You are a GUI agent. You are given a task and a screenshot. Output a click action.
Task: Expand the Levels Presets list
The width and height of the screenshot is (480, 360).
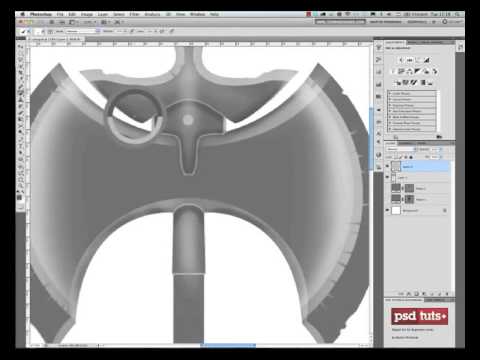coord(390,94)
